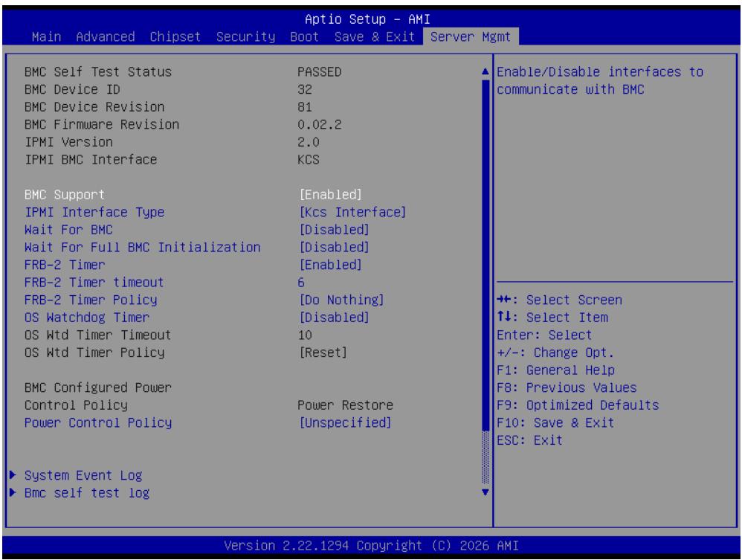Image resolution: width=742 pixels, height=560 pixels.
Task: Click the scrollbar up arrow icon
Action: pyautogui.click(x=485, y=72)
